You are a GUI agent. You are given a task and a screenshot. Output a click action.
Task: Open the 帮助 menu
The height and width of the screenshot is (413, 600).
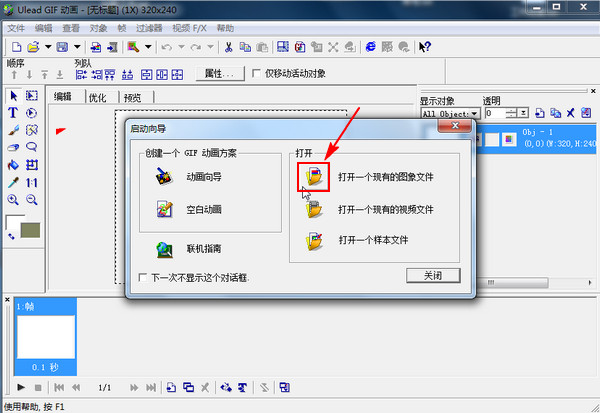(225, 28)
